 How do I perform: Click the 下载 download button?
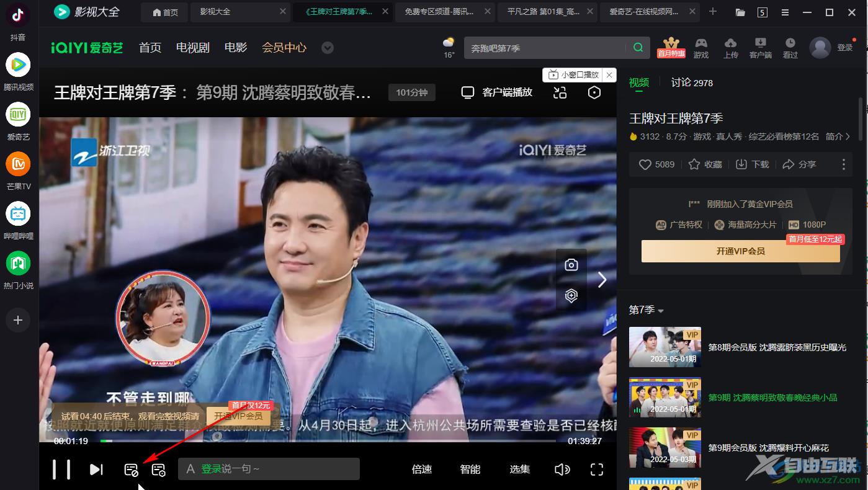[752, 164]
